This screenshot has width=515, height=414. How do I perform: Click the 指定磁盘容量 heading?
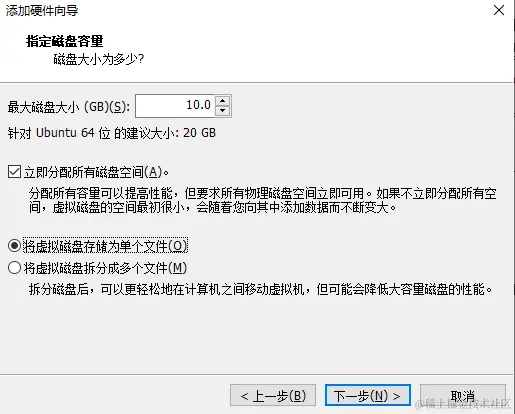coord(65,41)
